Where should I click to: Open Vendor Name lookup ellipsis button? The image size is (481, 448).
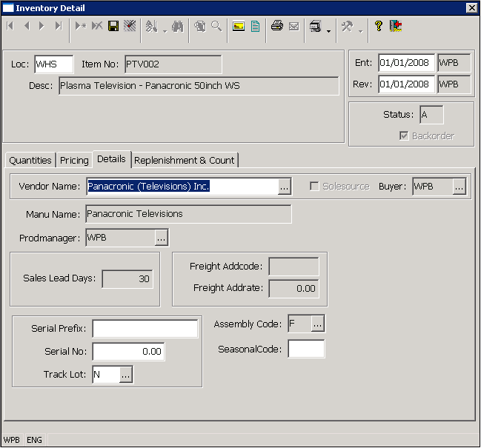[x=284, y=187]
